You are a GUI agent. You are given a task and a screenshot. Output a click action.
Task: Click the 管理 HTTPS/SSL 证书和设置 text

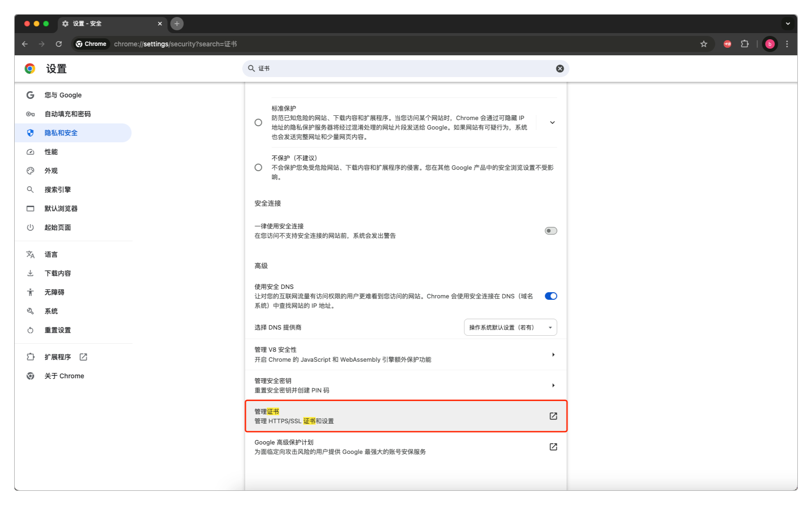click(294, 421)
